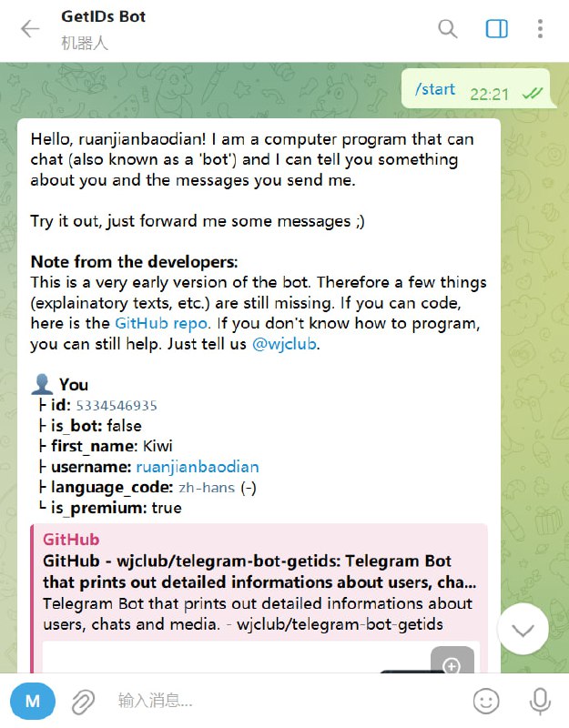Click the double-check read receipt icon
569x728 pixels.
tap(532, 95)
